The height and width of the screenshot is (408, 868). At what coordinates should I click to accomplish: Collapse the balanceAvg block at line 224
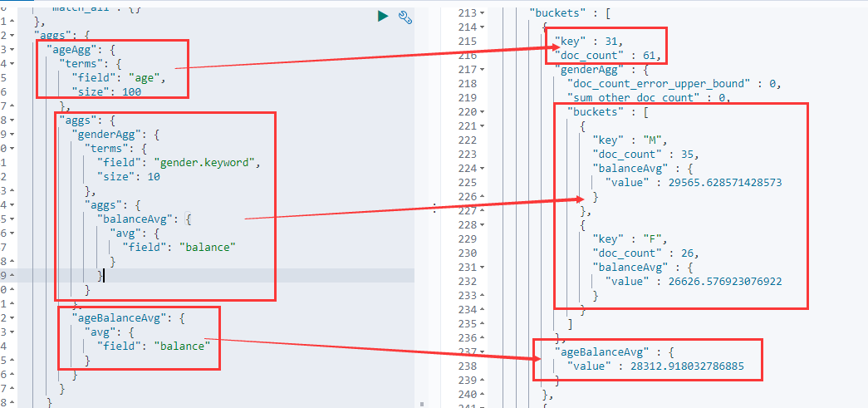pyautogui.click(x=482, y=169)
